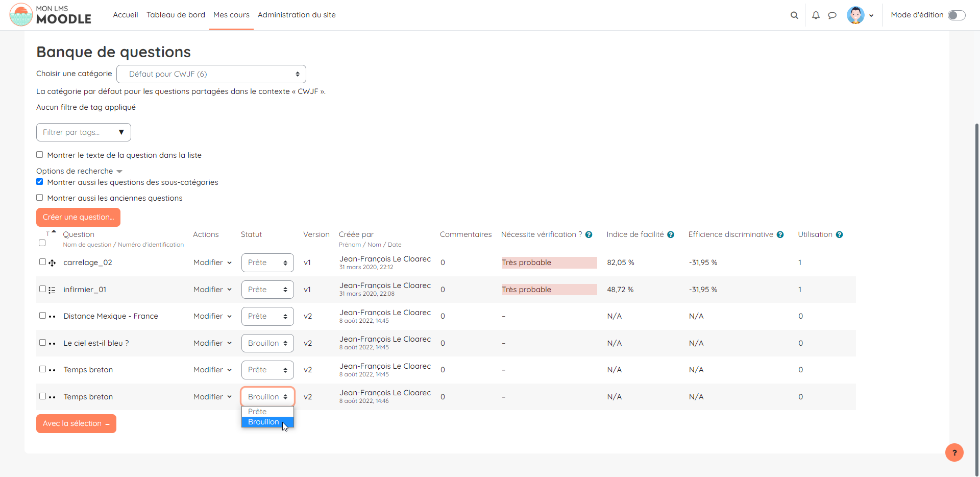Enable Montrer aussi les anciennes questions
Screen dimensions: 980x477
pos(40,198)
